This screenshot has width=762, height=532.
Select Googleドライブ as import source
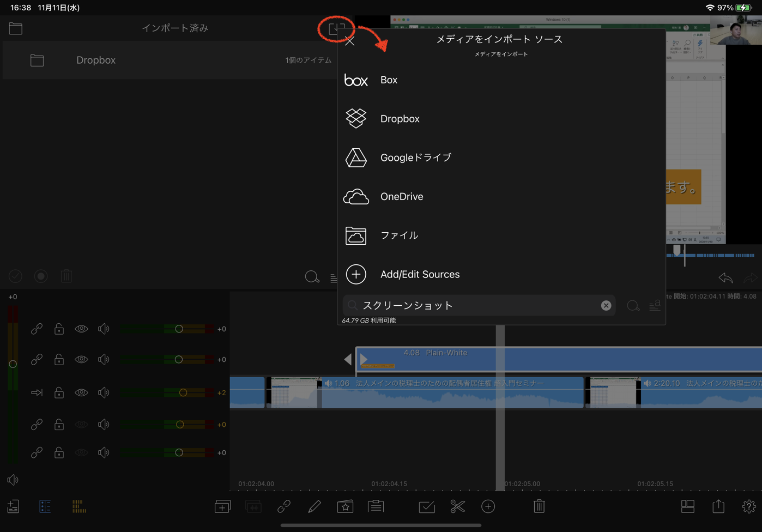[501, 158]
